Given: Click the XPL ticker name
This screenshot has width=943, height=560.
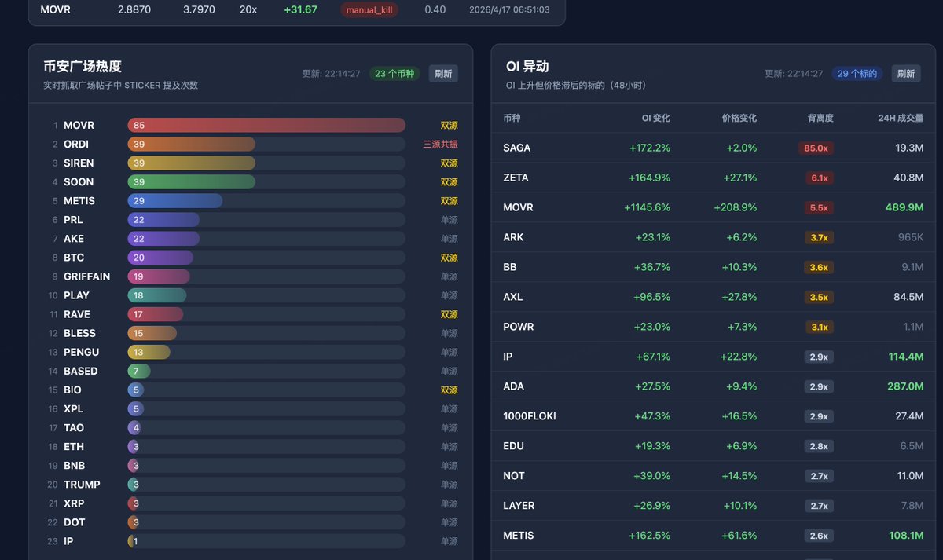Looking at the screenshot, I should [73, 409].
